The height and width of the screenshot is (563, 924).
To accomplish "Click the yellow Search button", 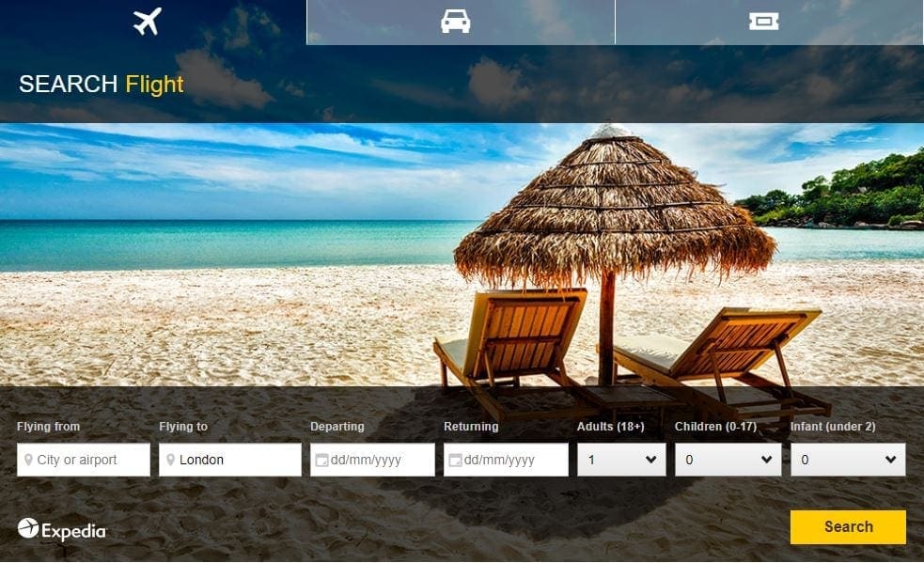I will (848, 527).
